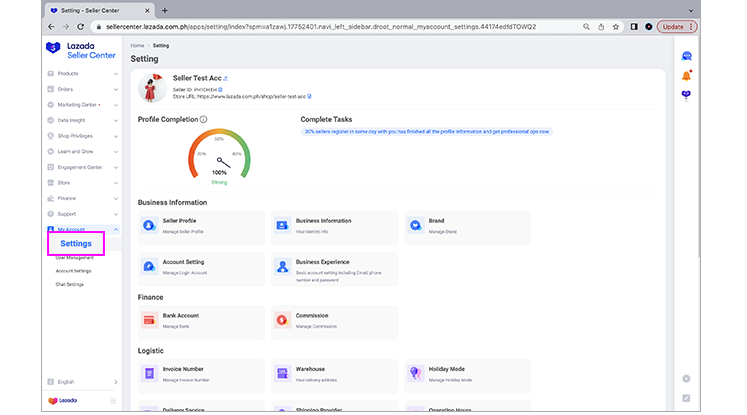Expand the Shop Privileges menu

(x=82, y=136)
